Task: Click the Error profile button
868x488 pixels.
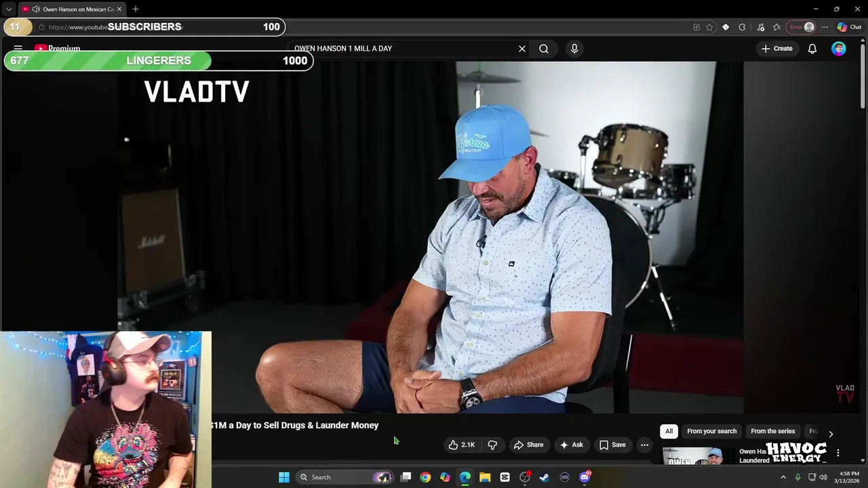Action: (802, 27)
